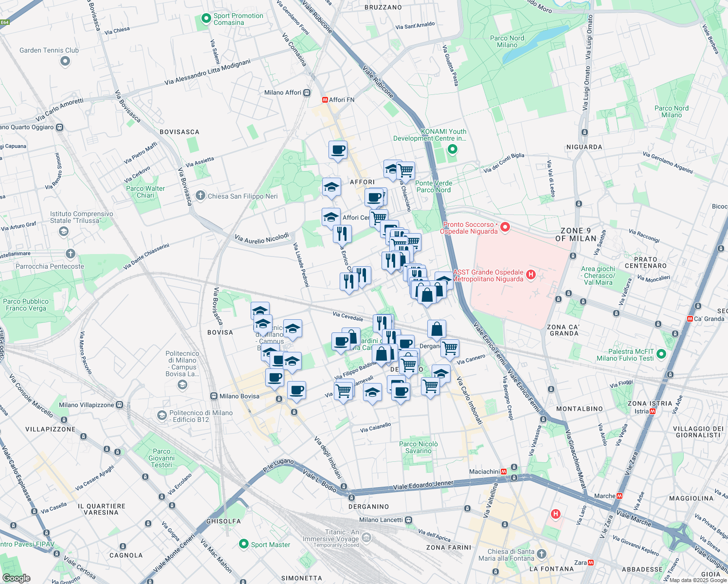This screenshot has height=584, width=728.
Task: Click the BRUZZANO district label
Action: (x=383, y=7)
